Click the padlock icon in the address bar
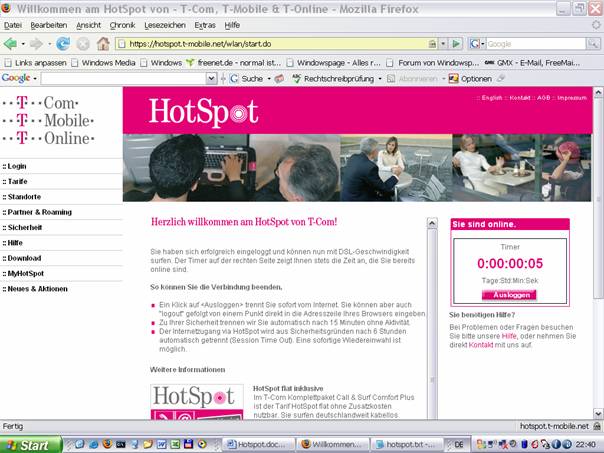 433,44
